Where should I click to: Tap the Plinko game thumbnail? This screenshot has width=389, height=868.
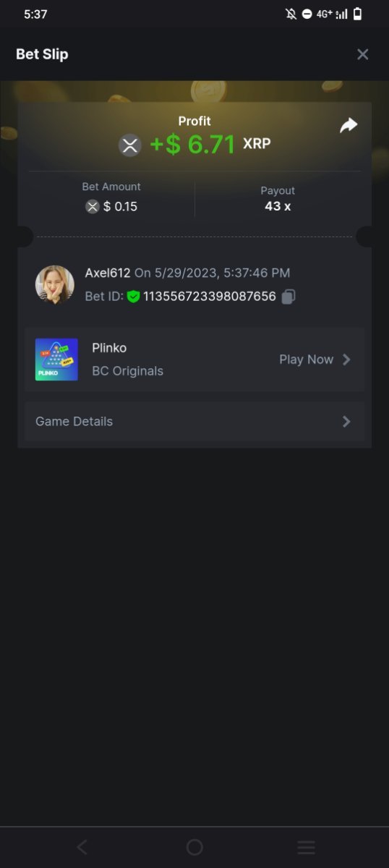click(x=56, y=359)
